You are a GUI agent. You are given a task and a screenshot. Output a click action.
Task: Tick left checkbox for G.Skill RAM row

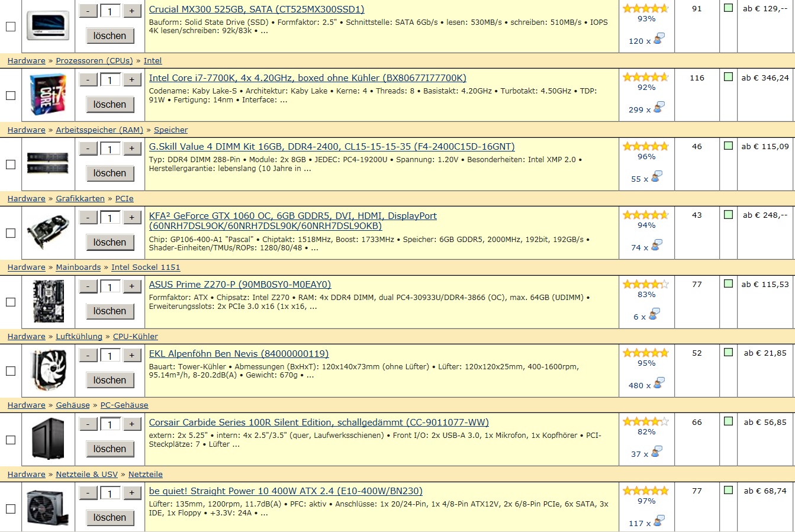tap(11, 165)
